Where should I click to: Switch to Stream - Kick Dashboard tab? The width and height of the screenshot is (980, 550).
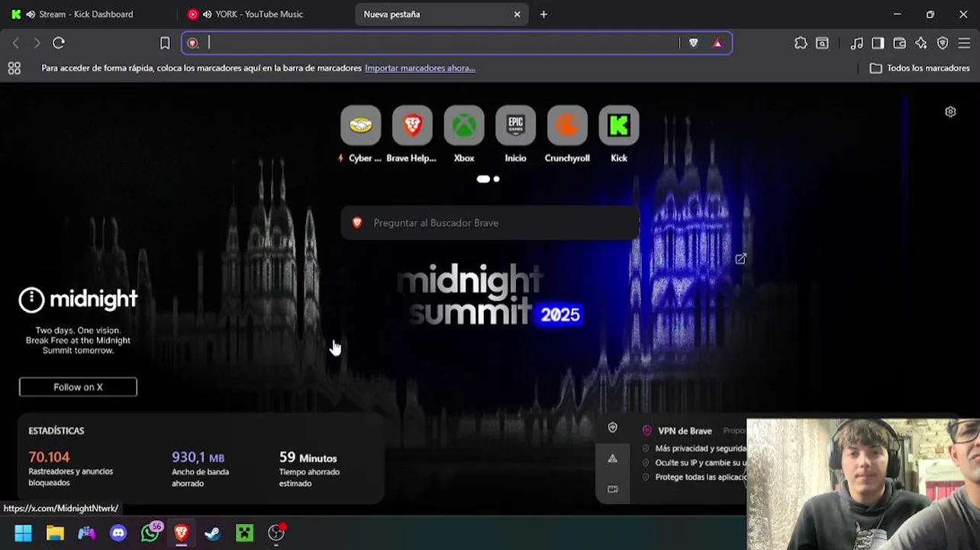point(85,14)
